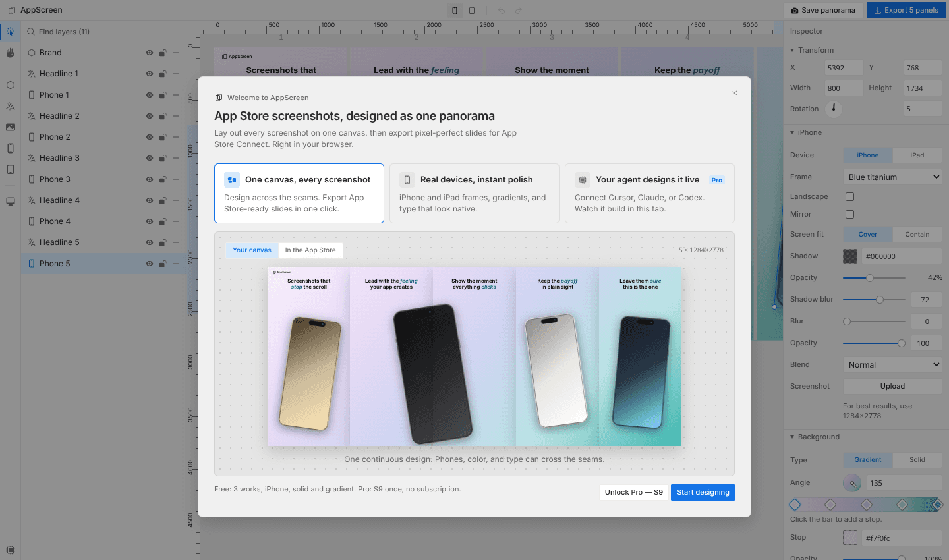Click Save panorama in the top bar
Image resolution: width=949 pixels, height=560 pixels.
[x=823, y=10]
